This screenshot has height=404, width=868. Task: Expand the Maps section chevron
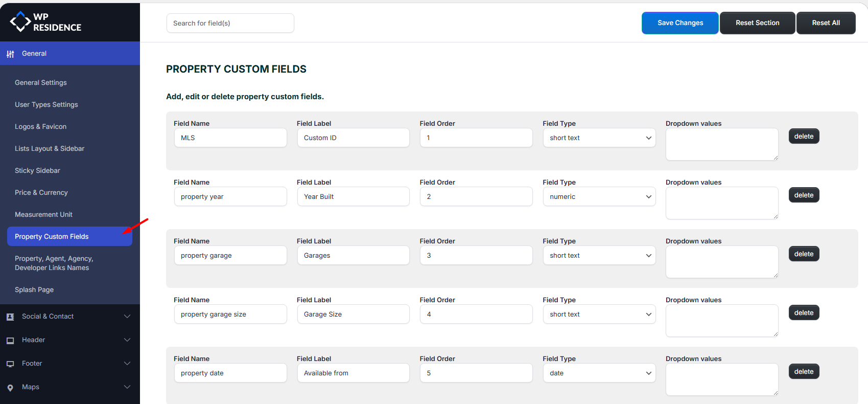[127, 387]
